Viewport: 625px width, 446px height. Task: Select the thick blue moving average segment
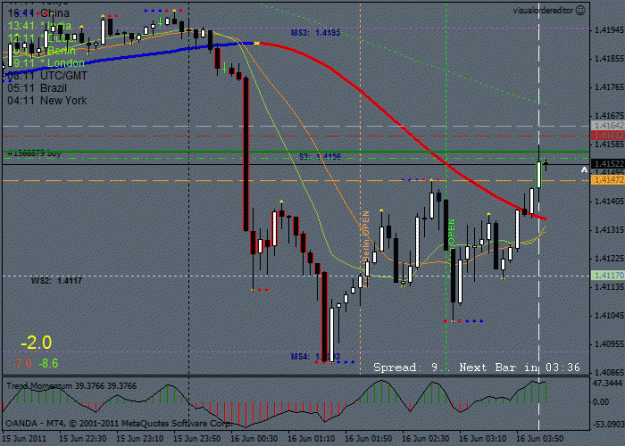point(132,57)
